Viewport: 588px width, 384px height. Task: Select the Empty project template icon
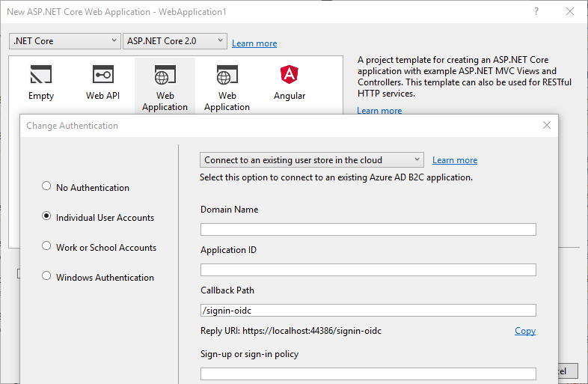click(41, 74)
